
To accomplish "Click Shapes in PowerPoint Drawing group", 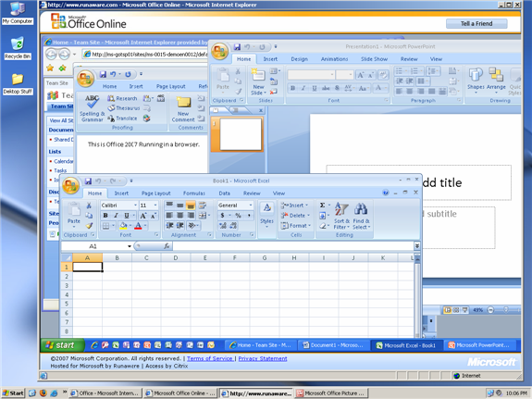I will [476, 80].
